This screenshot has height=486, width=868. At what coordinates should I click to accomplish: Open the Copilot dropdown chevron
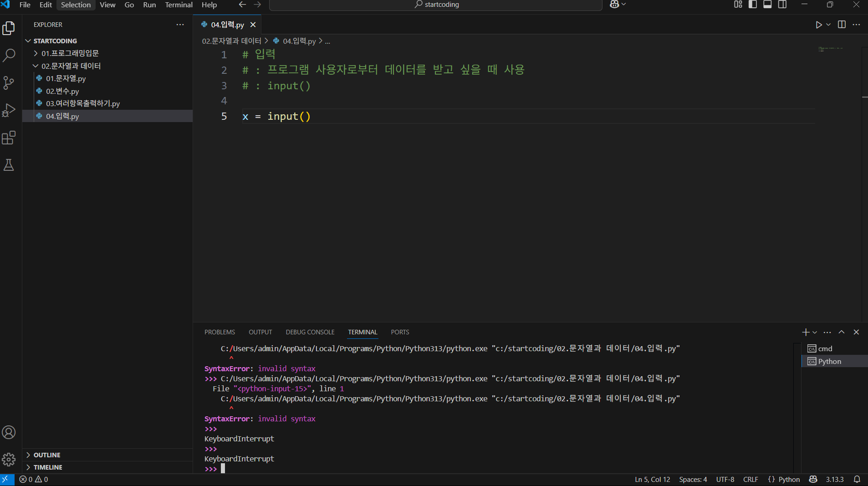point(624,5)
